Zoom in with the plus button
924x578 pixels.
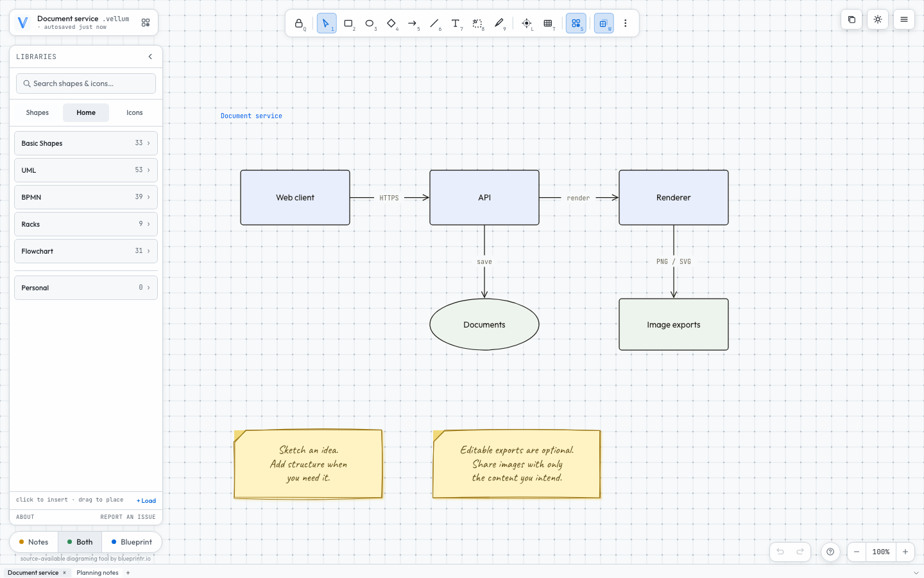point(905,552)
